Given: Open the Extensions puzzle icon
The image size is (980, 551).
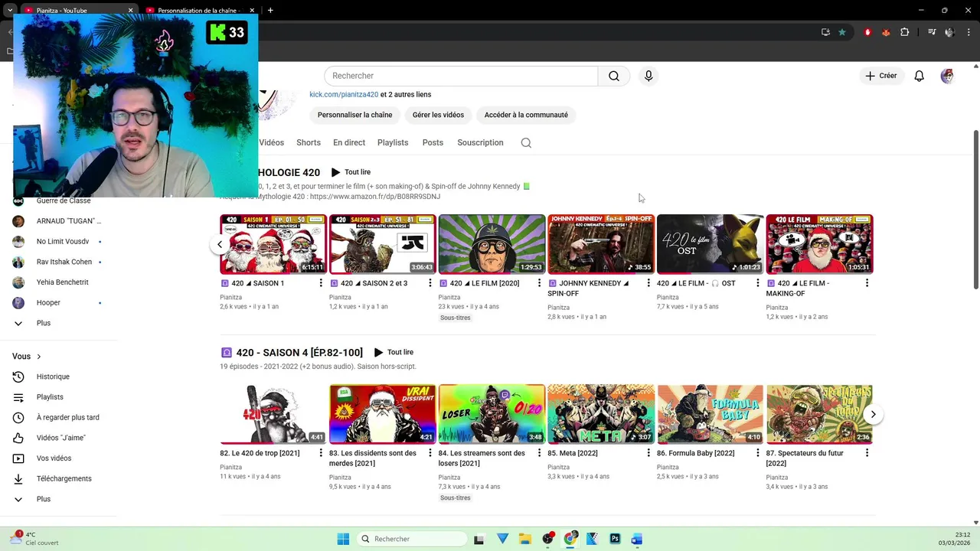Looking at the screenshot, I should pos(905,32).
